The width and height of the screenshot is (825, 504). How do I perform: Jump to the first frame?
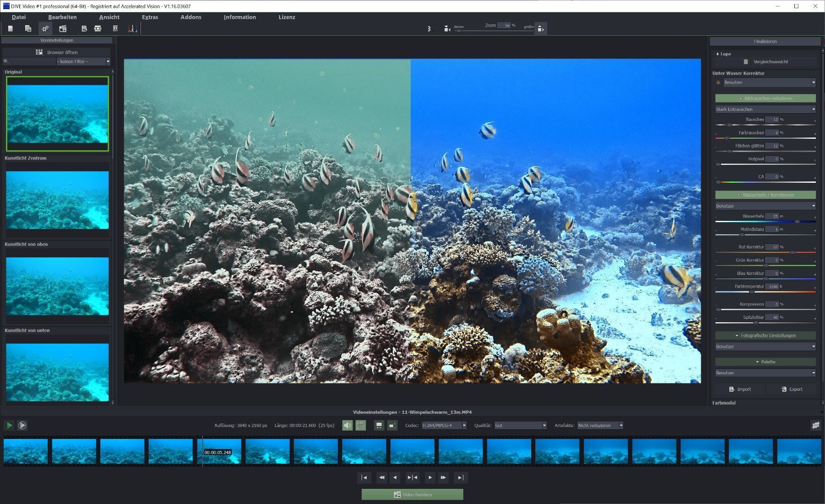click(364, 477)
